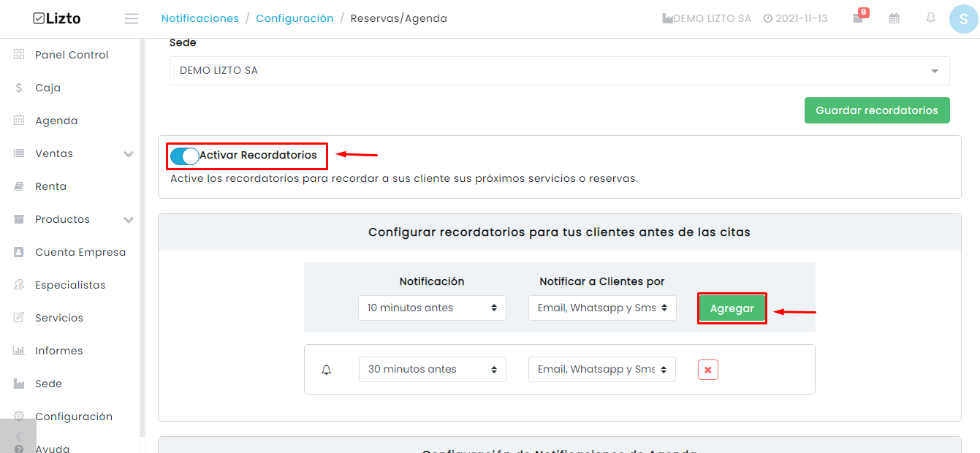
Task: Open the 30 minutos antes dropdown
Action: [433, 369]
